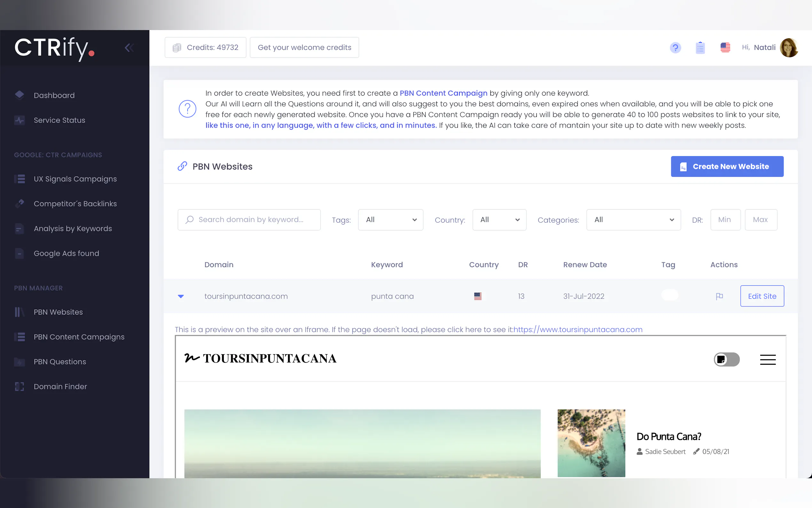
Task: Open the Tags filter dropdown
Action: click(x=390, y=220)
